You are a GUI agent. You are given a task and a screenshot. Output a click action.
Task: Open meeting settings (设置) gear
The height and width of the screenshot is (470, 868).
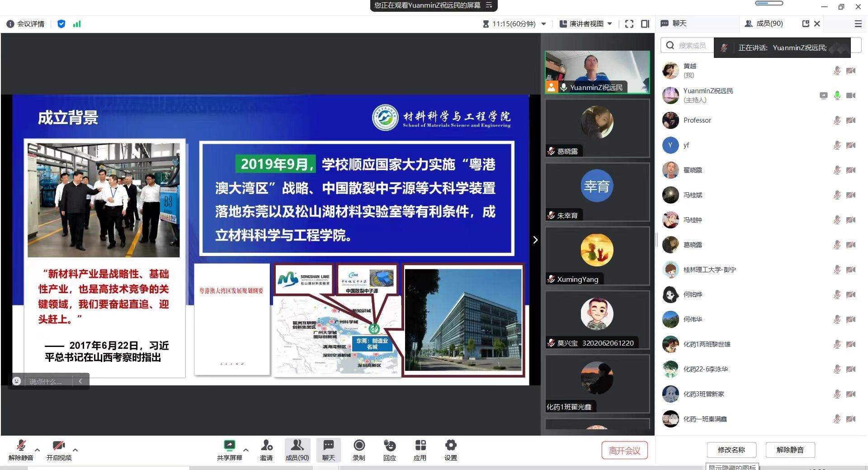450,446
